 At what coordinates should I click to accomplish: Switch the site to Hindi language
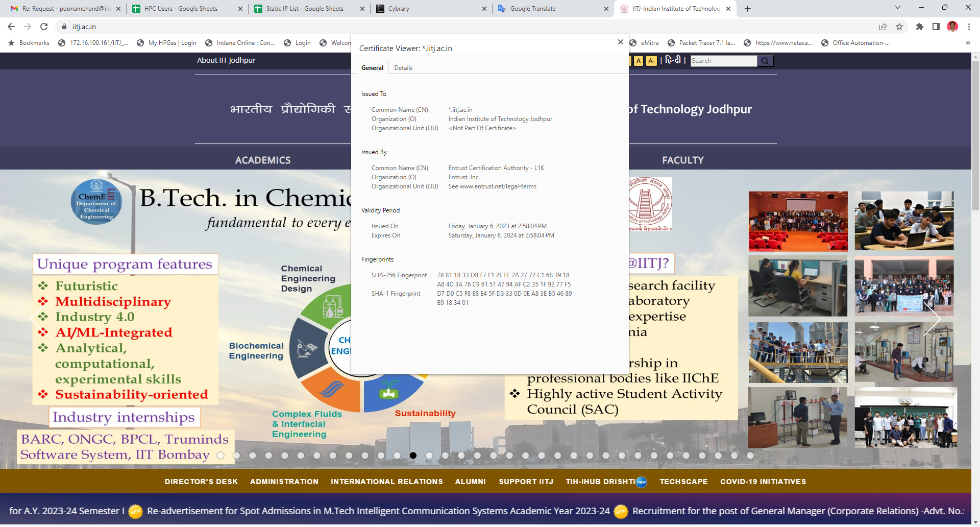[x=673, y=60]
